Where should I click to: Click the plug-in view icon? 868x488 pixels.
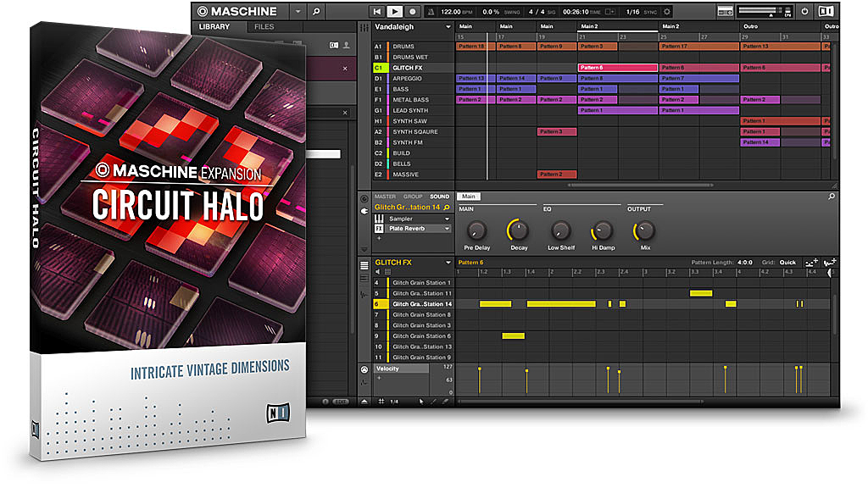click(x=364, y=211)
